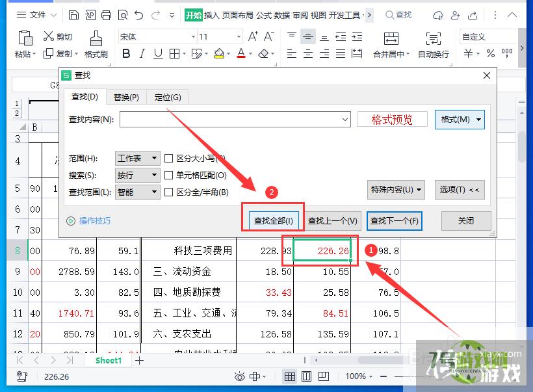Click the percent style icon
Viewport: 533px width, 392px height.
(x=491, y=53)
